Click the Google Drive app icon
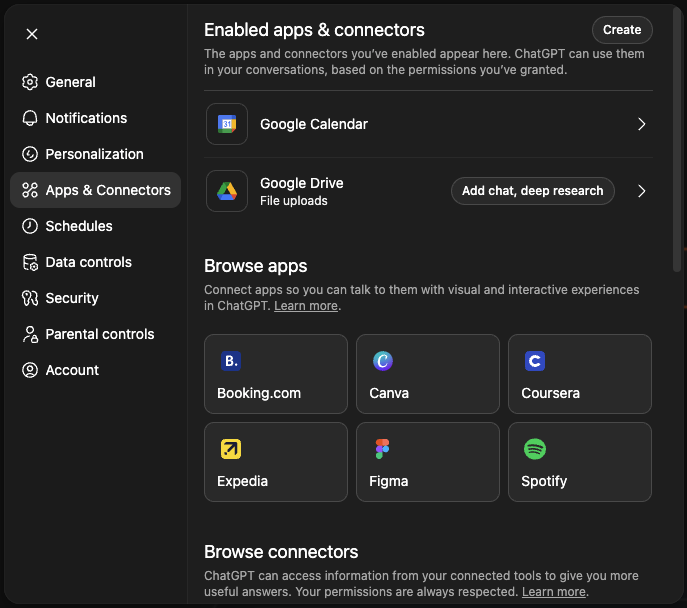 (227, 191)
